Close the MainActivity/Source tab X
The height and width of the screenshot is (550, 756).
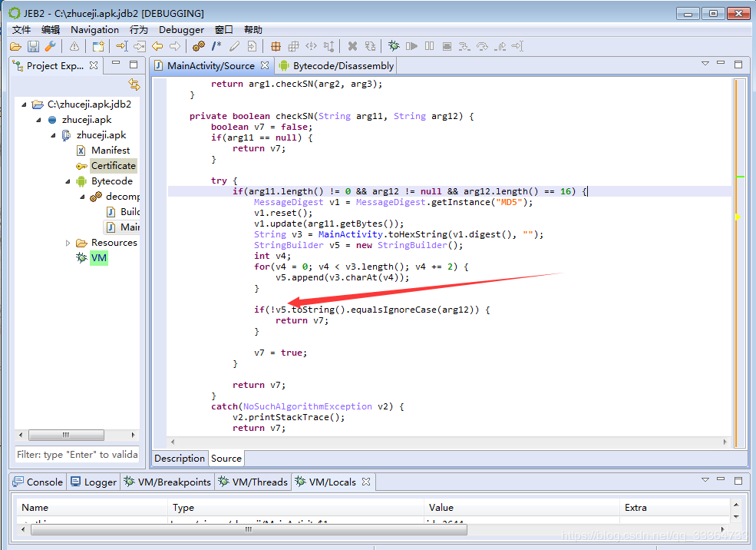click(x=265, y=65)
